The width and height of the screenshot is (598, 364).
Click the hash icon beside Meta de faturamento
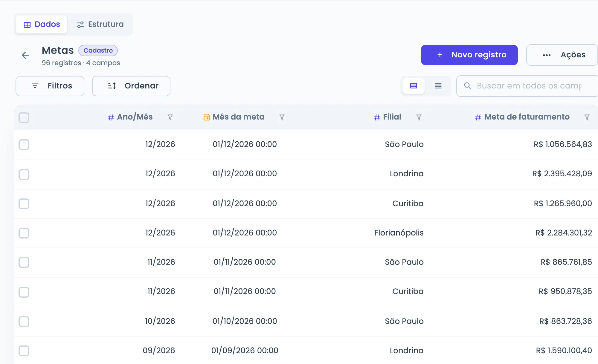pos(478,117)
